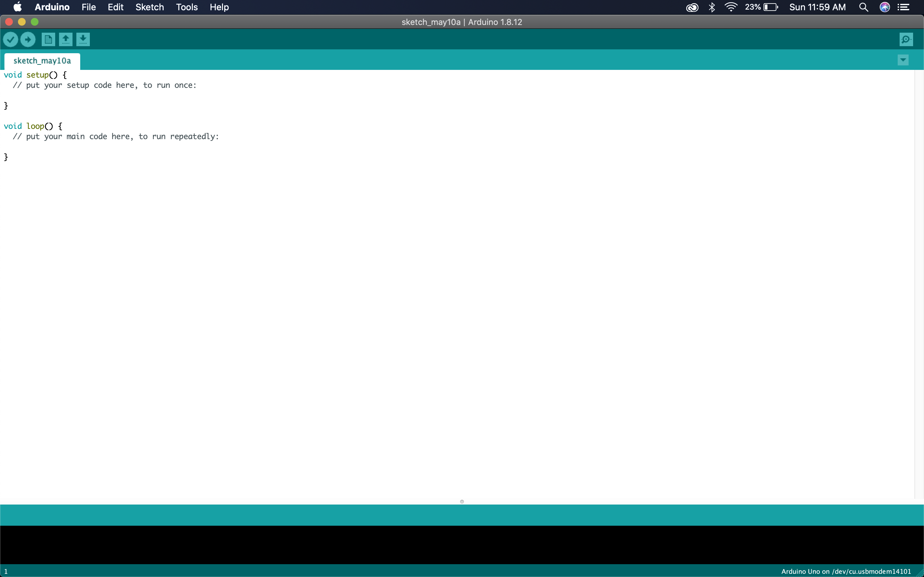Click the console resize handle dot
The height and width of the screenshot is (577, 924).
click(x=462, y=502)
